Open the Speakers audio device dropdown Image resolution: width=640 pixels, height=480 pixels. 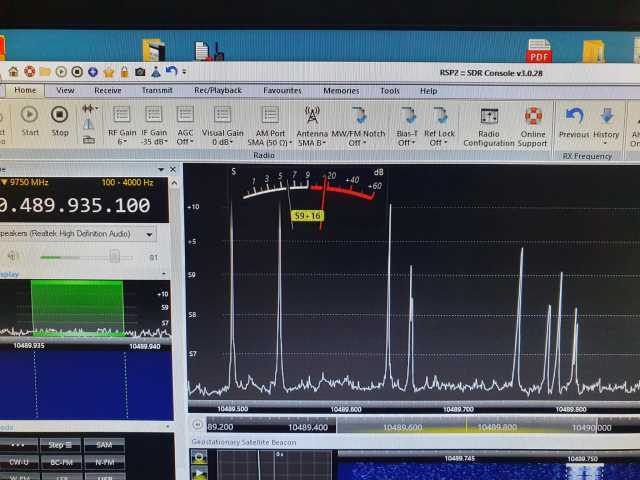(150, 234)
